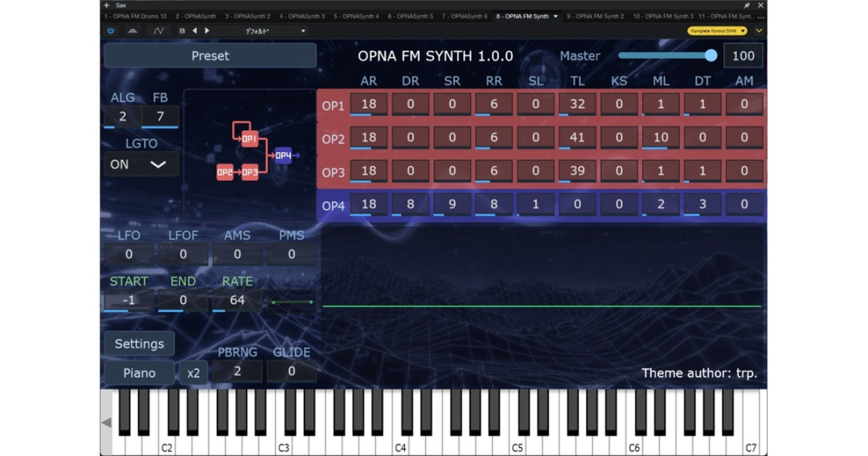
Task: Open dropdown arrow on 8 - OPNA FM Synth tab
Action: [x=555, y=17]
